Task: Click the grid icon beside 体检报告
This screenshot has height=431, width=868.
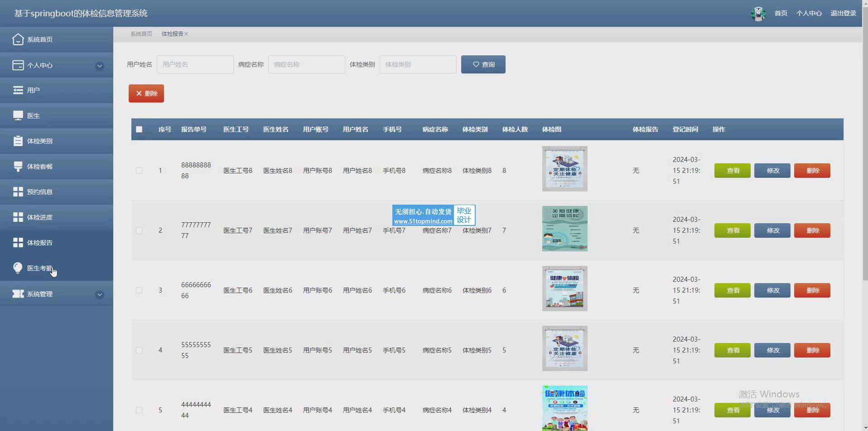Action: [x=18, y=243]
